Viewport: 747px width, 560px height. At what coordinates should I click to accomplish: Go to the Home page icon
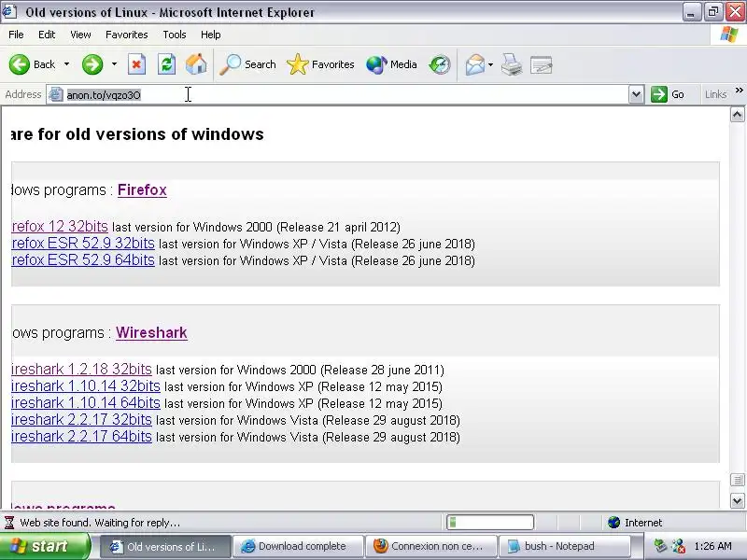pos(196,64)
